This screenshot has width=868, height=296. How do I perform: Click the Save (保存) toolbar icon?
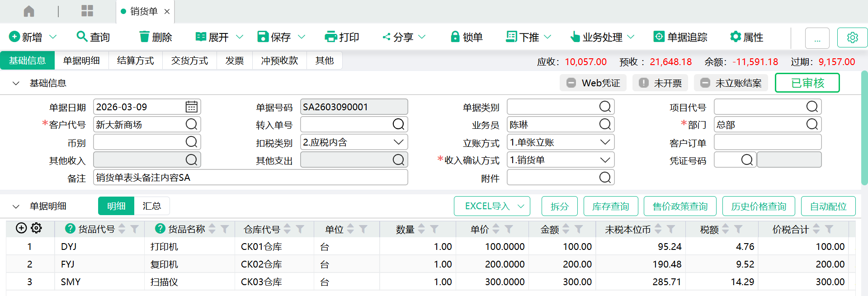(263, 37)
